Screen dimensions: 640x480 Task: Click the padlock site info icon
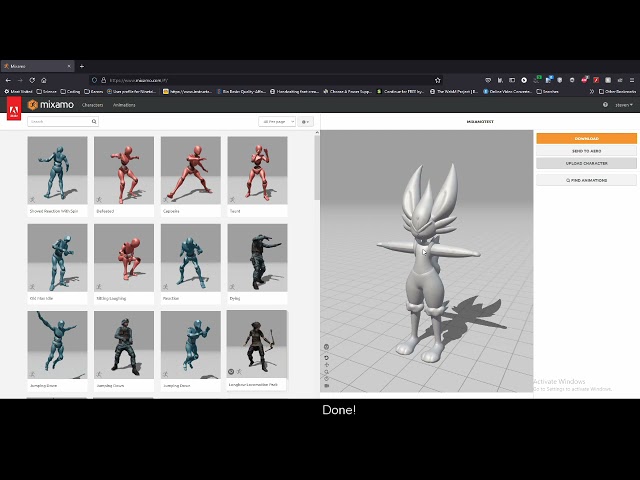(x=104, y=80)
